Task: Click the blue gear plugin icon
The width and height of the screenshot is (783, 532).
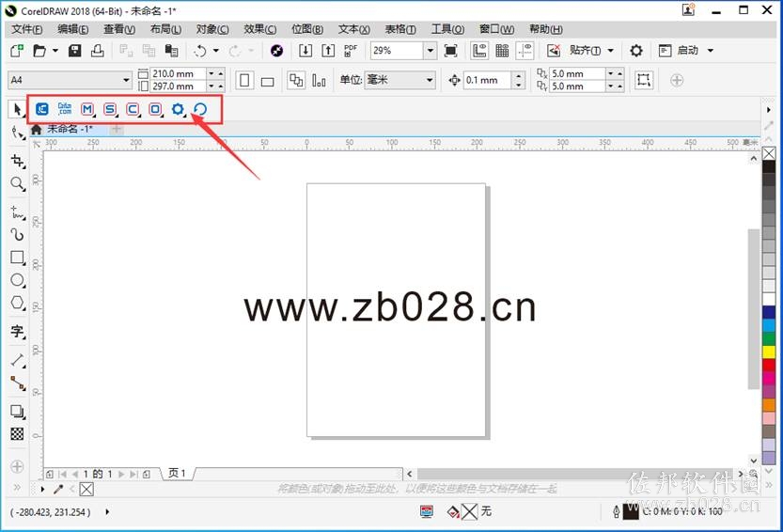Action: point(178,109)
